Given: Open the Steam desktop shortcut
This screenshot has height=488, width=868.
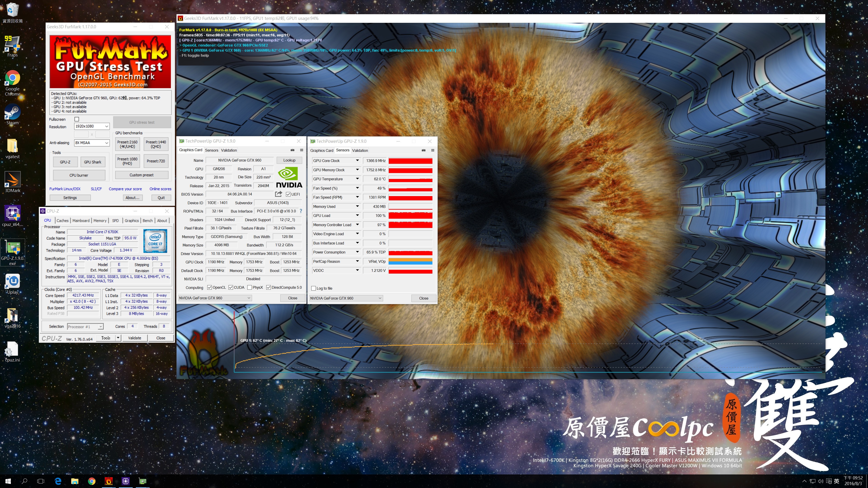Looking at the screenshot, I should coord(12,115).
